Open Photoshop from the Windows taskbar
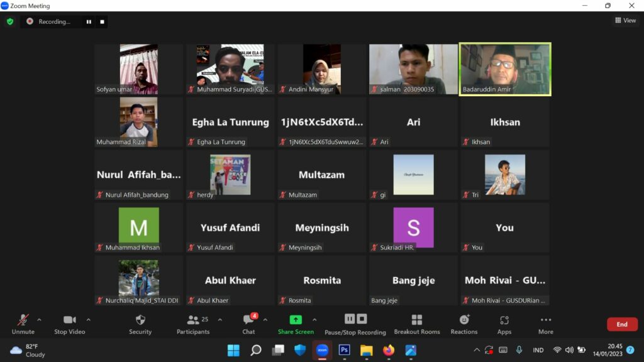This screenshot has height=362, width=644. point(344,350)
